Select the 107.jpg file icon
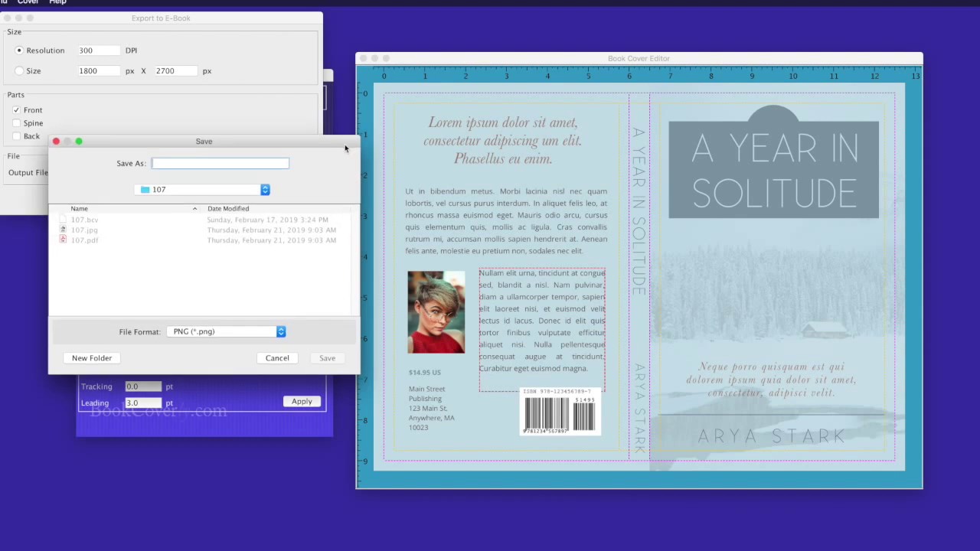This screenshot has height=551, width=980. click(63, 230)
